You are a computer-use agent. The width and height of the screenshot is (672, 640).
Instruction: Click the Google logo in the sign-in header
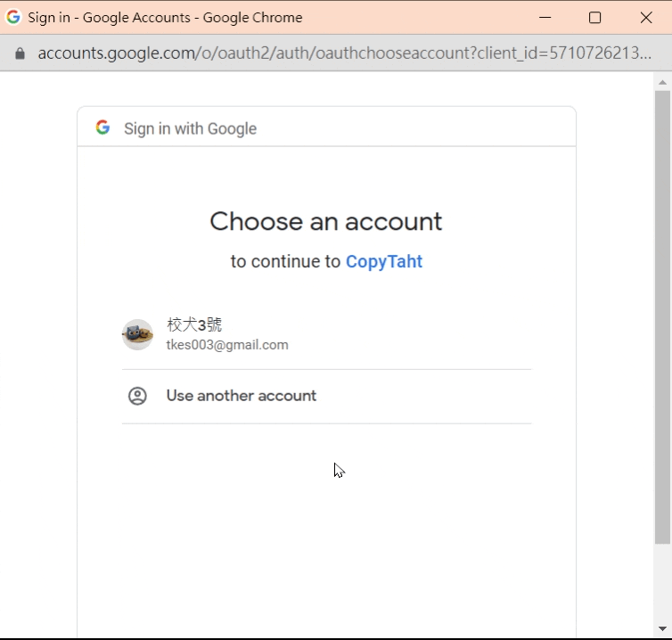[x=102, y=127]
